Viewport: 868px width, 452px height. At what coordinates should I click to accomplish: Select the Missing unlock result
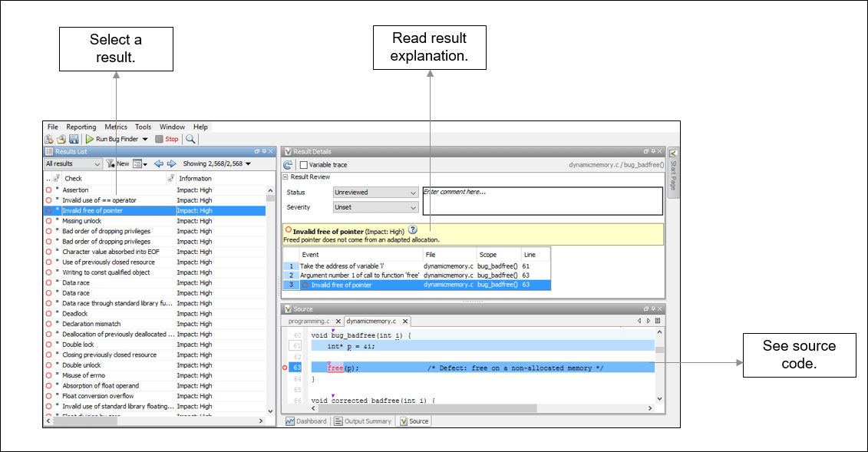tap(154, 221)
